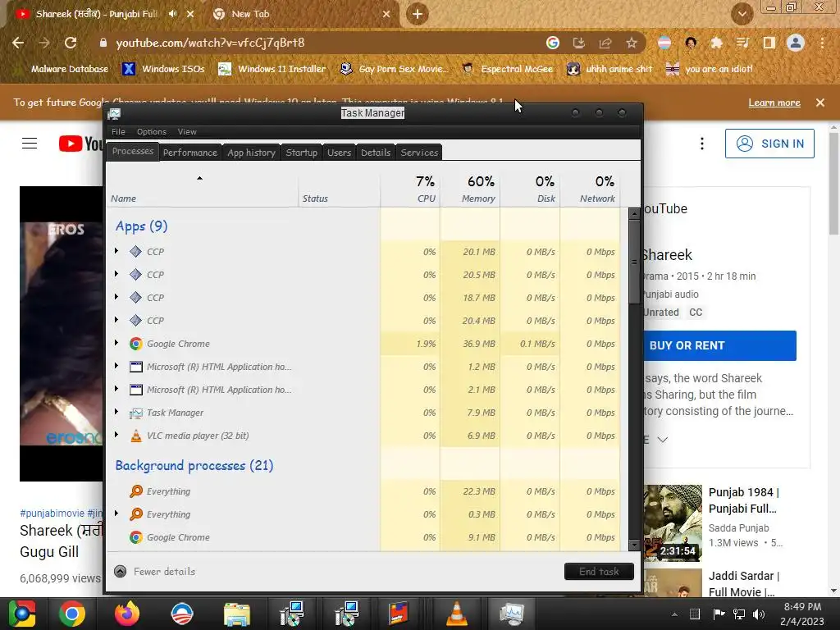840x630 pixels.
Task: Switch to Details tab
Action: coord(376,153)
